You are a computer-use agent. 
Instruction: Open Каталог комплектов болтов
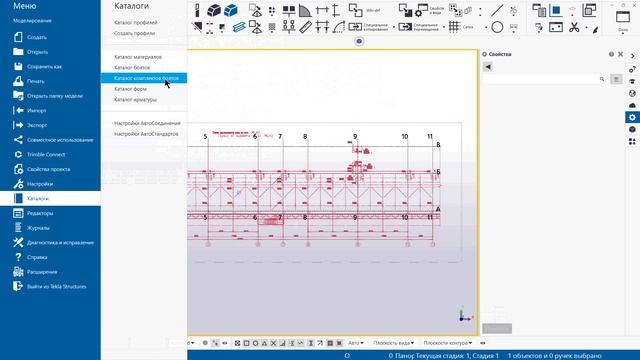144,78
